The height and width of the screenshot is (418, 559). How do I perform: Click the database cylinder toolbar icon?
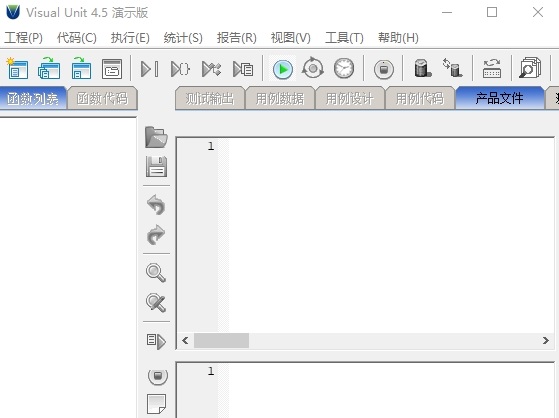tap(422, 68)
